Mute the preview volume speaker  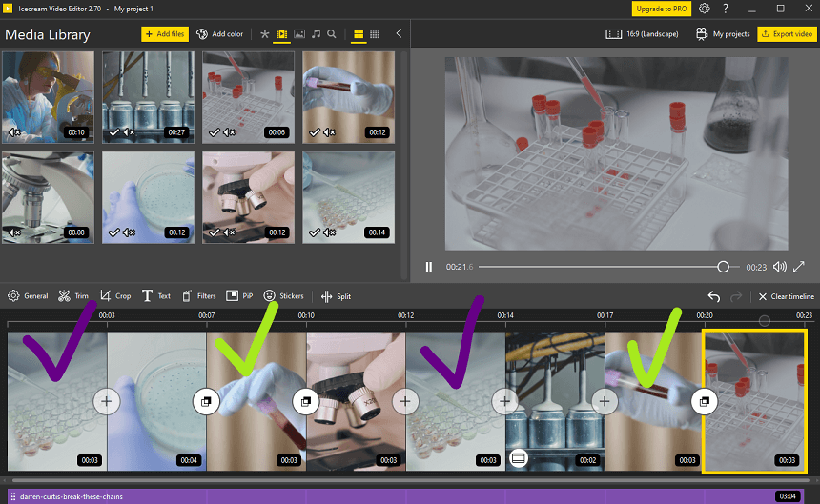tap(779, 267)
